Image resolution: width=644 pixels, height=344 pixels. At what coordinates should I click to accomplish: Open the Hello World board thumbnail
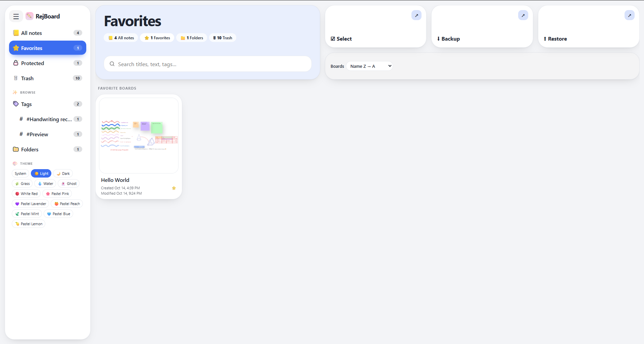tap(139, 136)
